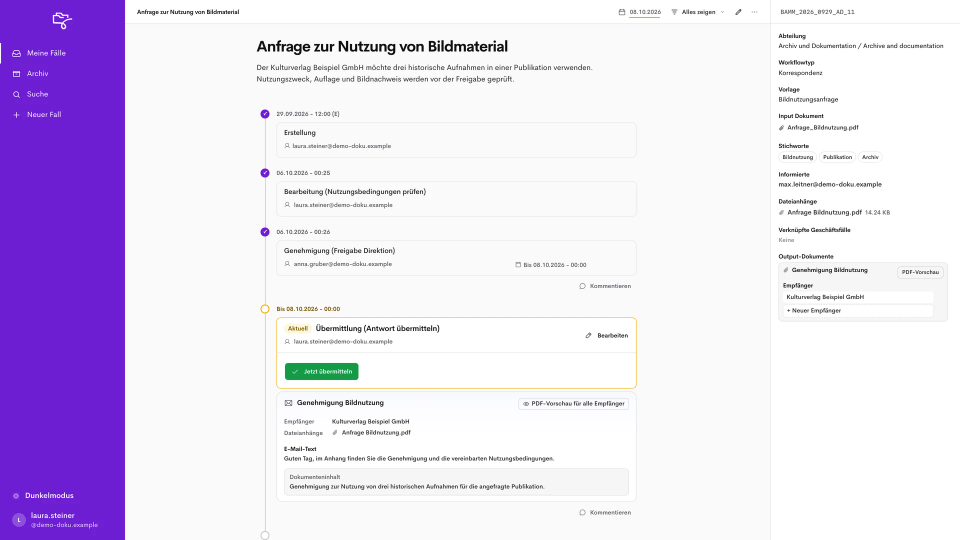Open the Anfrage Bildnutzung.pdf email attachment
The height and width of the screenshot is (540, 960).
click(x=376, y=432)
